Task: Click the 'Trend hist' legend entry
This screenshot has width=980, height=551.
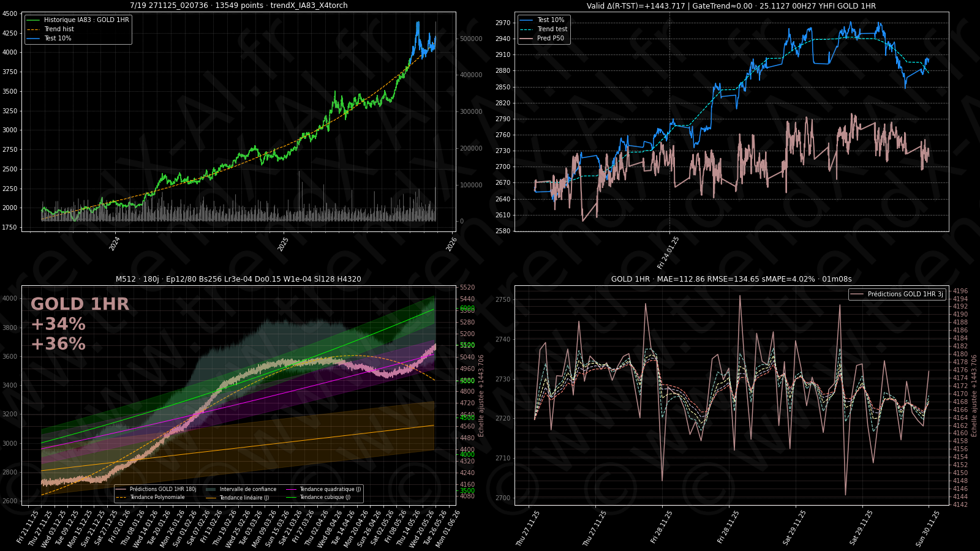Action: click(59, 29)
